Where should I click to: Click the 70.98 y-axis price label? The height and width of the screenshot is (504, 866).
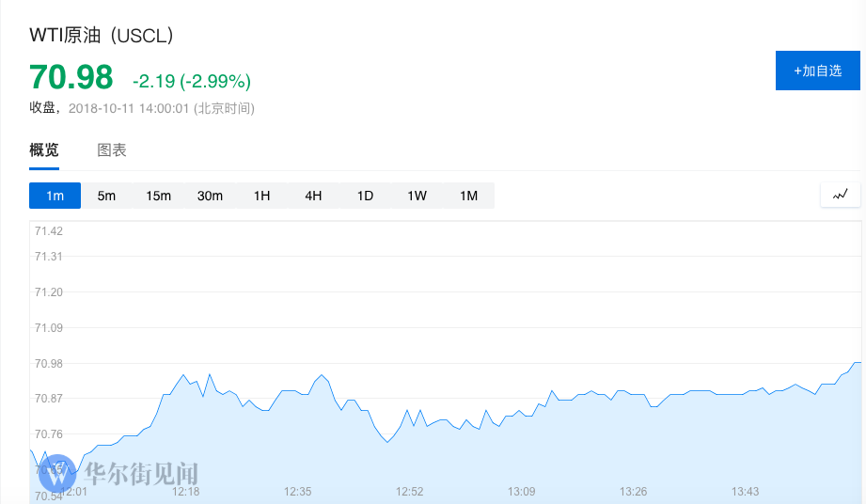tap(49, 364)
